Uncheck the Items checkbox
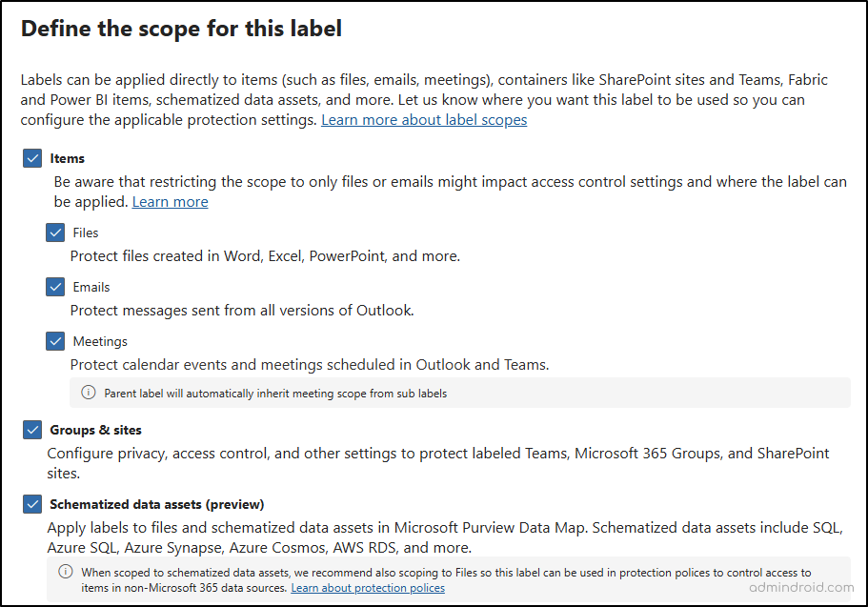 click(x=32, y=158)
